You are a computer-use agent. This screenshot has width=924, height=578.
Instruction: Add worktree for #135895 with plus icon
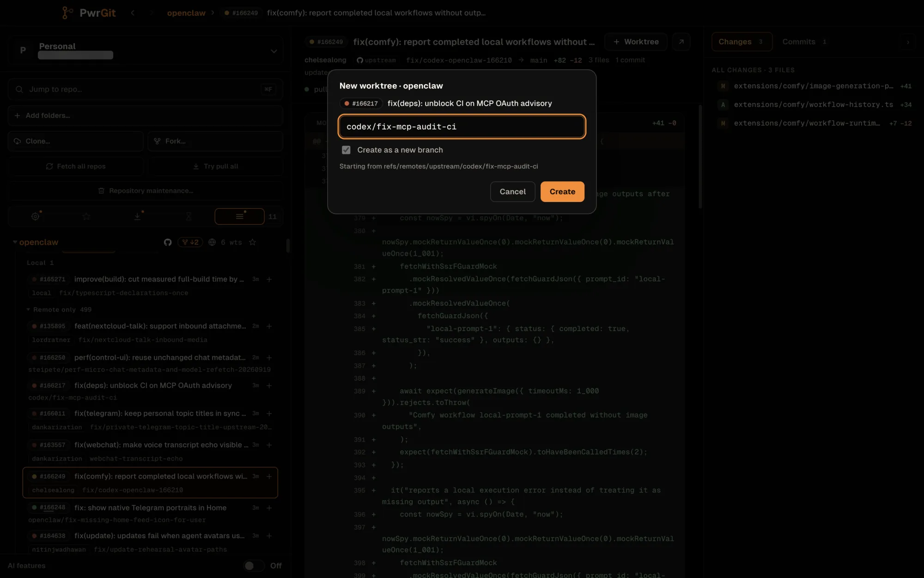(x=269, y=326)
